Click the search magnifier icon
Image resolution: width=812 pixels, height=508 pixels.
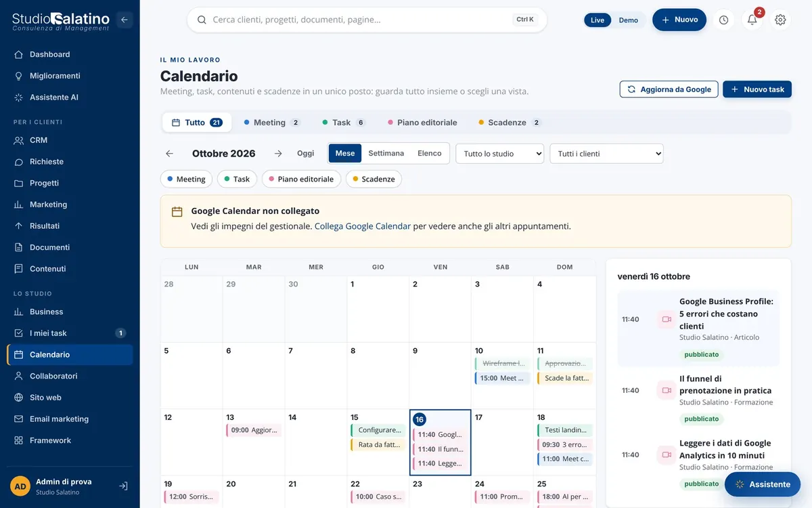[201, 20]
